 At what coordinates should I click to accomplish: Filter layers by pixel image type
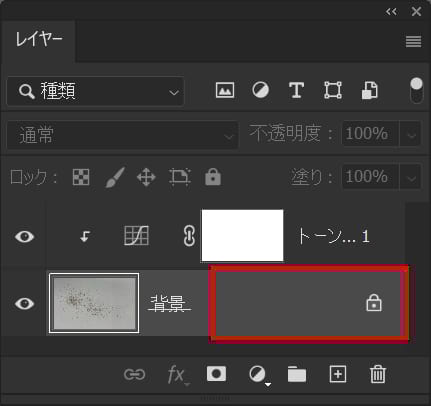(x=225, y=90)
